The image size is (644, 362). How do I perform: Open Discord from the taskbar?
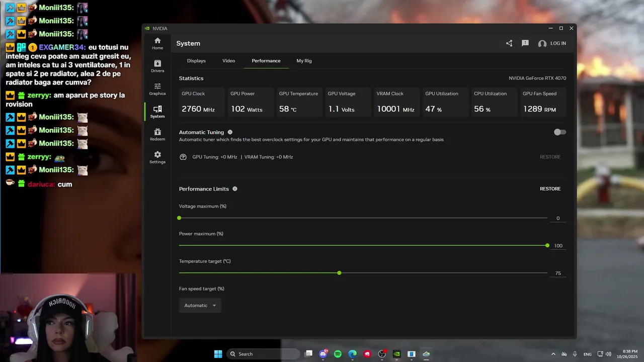click(323, 354)
